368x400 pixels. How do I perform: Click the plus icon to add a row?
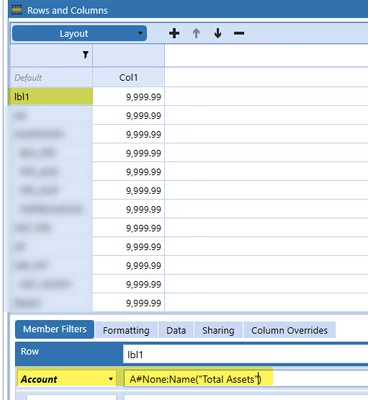click(x=174, y=33)
